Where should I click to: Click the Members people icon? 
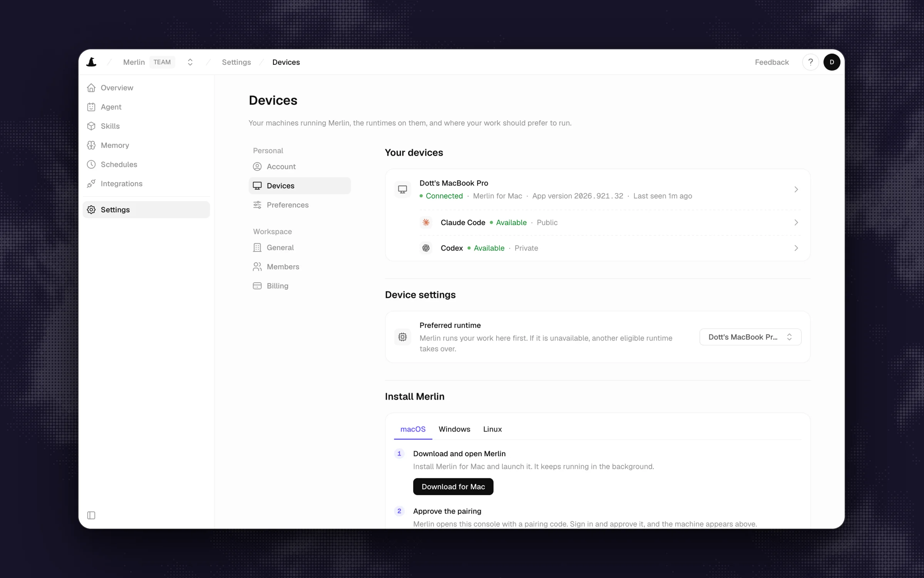coord(257,267)
